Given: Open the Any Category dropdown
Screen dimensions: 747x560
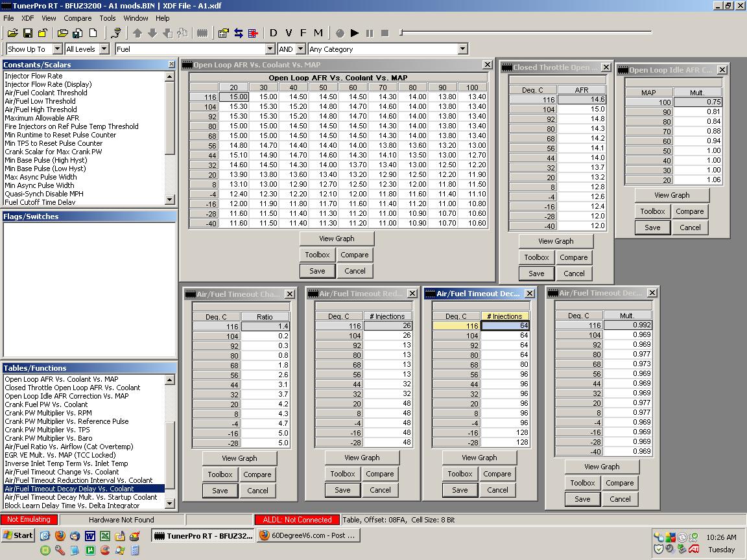Looking at the screenshot, I should [462, 49].
